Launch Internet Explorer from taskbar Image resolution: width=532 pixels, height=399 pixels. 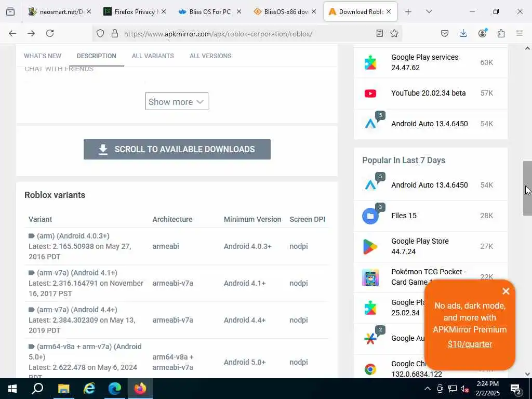(89, 389)
